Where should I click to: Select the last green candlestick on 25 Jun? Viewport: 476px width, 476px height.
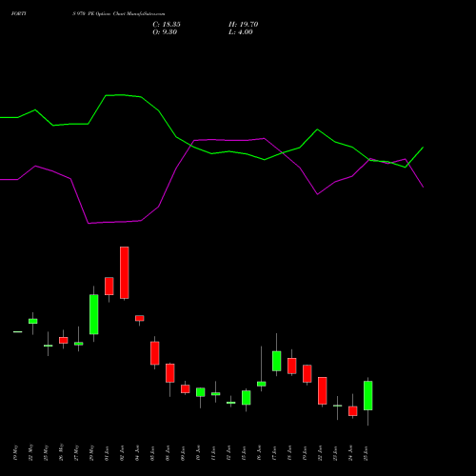[367, 395]
